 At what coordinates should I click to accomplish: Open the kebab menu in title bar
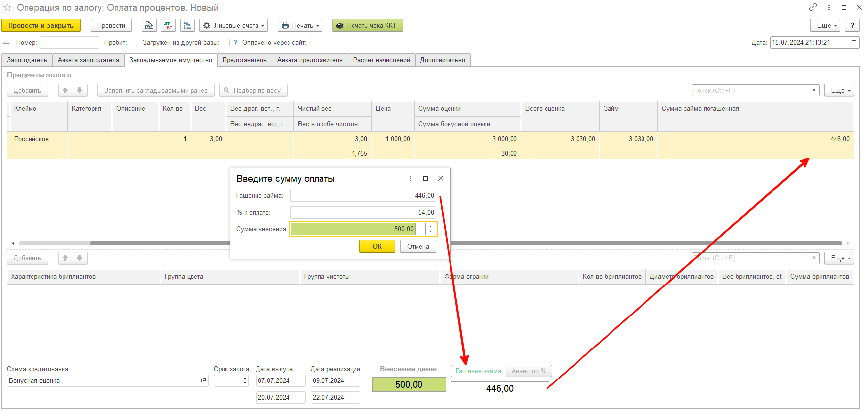click(x=829, y=7)
